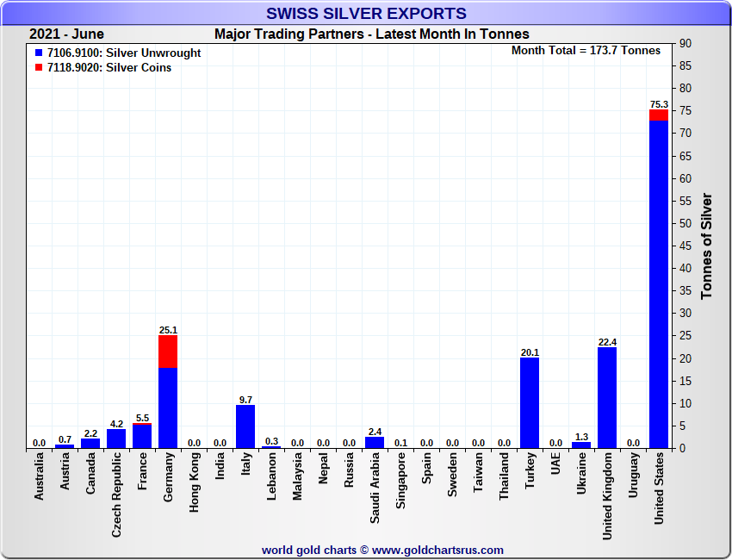732x560 pixels.
Task: Click the Italy bar
Action: tap(245, 426)
